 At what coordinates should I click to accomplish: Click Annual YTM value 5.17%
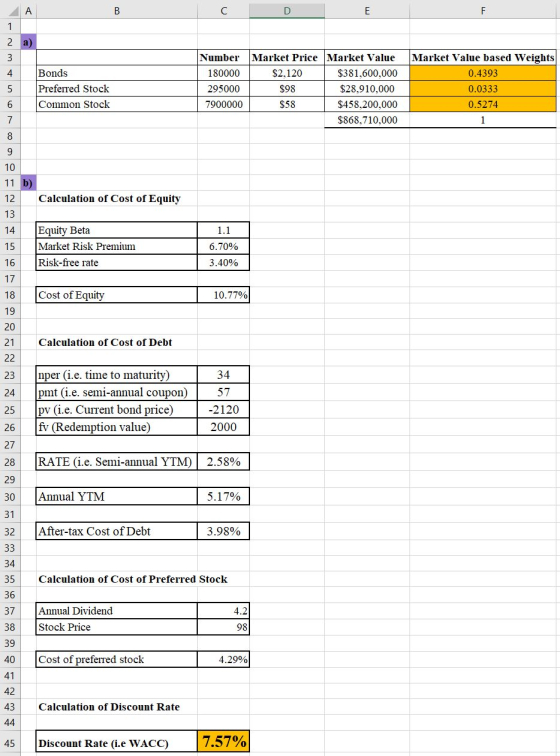[223, 496]
